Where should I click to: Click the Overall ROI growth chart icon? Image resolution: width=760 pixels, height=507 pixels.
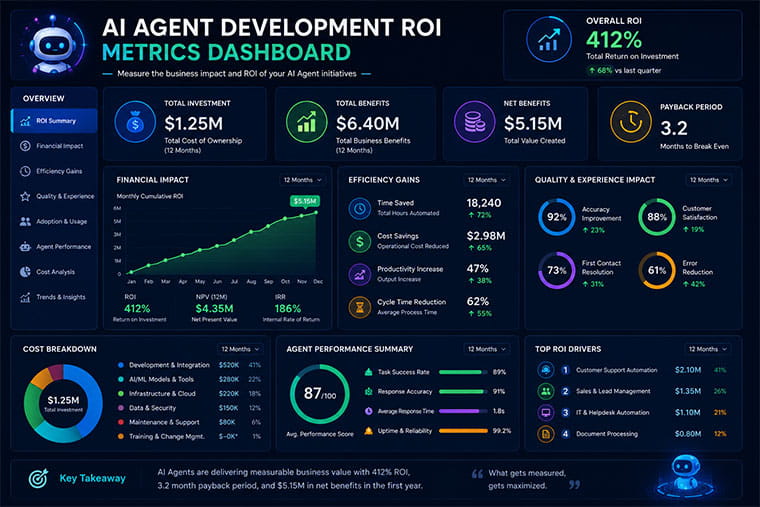[x=549, y=40]
